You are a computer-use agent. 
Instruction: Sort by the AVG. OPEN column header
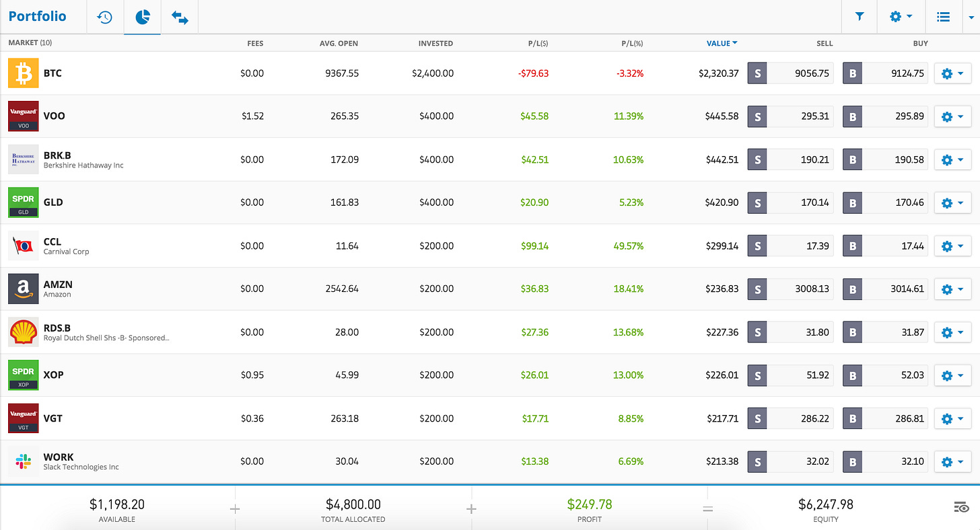tap(339, 43)
